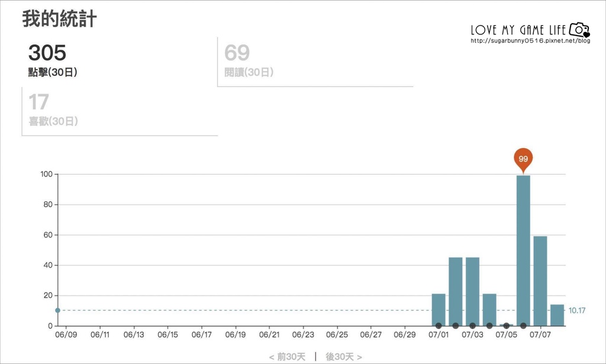Click the 我的統計 heading

pyautogui.click(x=59, y=18)
